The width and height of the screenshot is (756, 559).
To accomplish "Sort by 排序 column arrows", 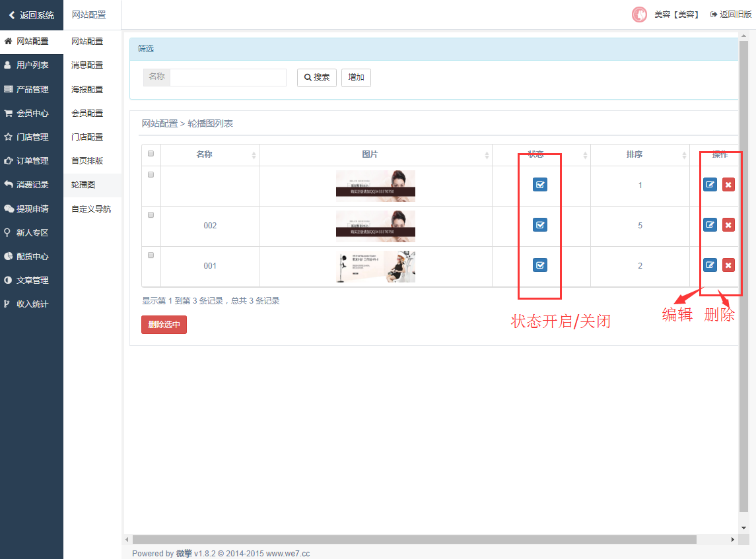I will [684, 155].
